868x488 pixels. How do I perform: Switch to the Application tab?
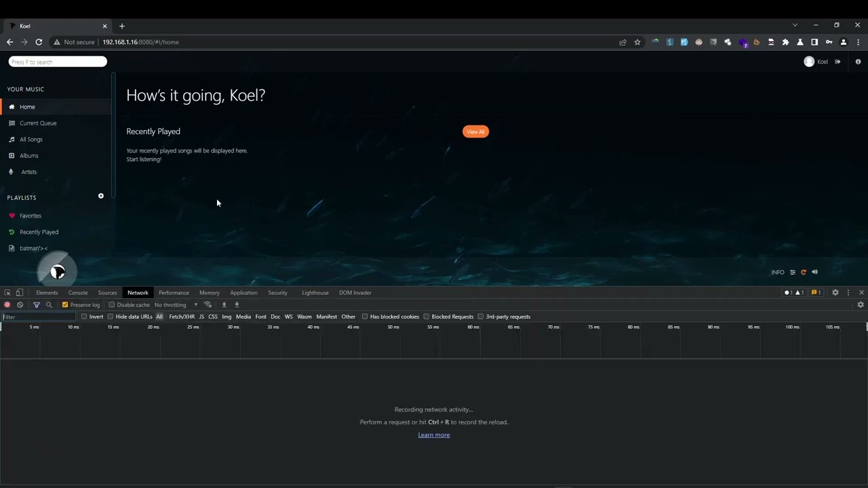[x=243, y=293]
